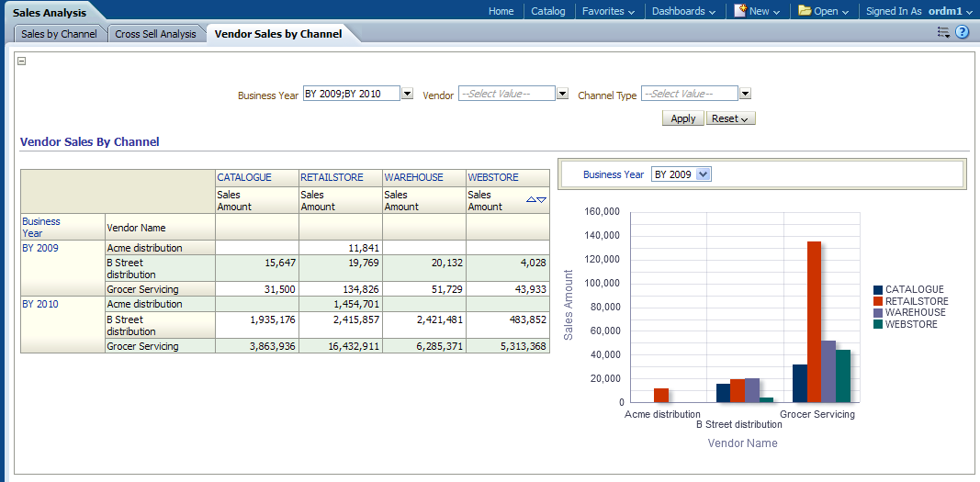The width and height of the screenshot is (980, 482).
Task: Click the value 2,415,857 cell
Action: coord(341,325)
